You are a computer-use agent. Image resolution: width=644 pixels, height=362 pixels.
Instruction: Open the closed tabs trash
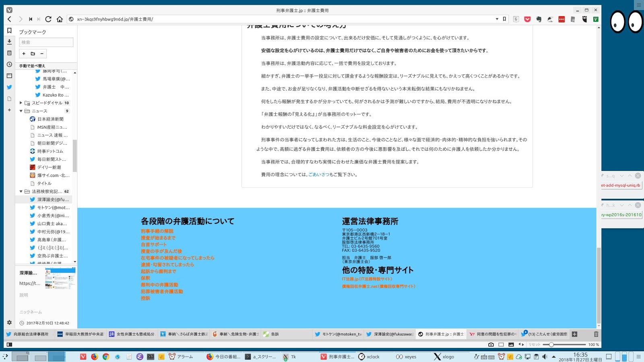pos(596,334)
